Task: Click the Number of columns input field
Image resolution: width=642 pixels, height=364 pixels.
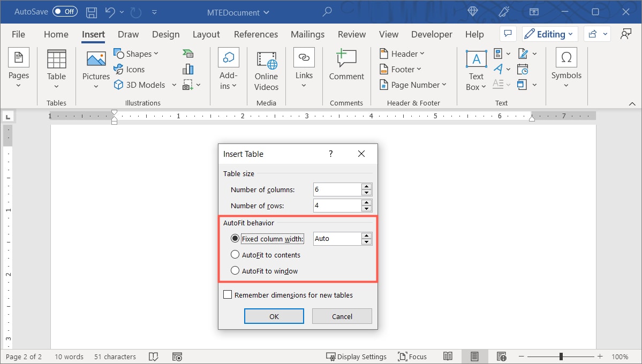Action: point(338,189)
